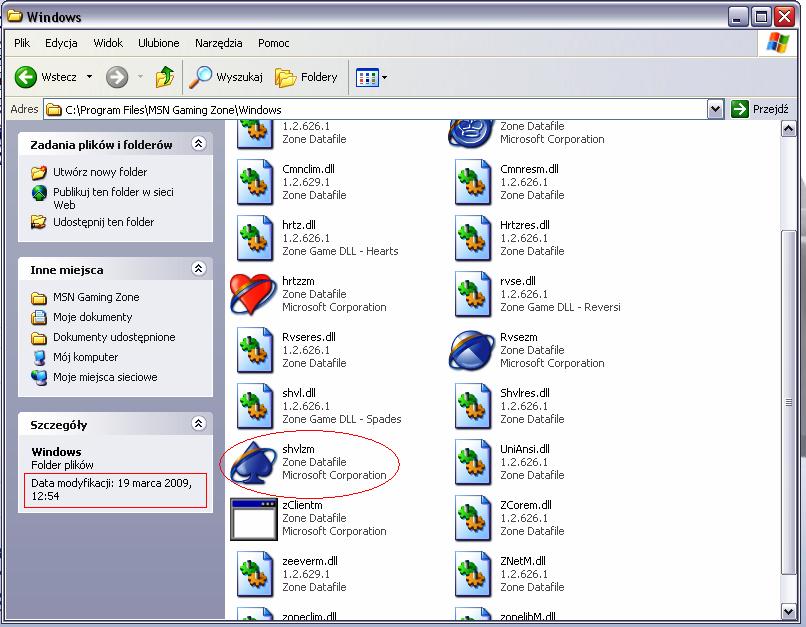Select the file name text hrtzzm

(x=298, y=281)
